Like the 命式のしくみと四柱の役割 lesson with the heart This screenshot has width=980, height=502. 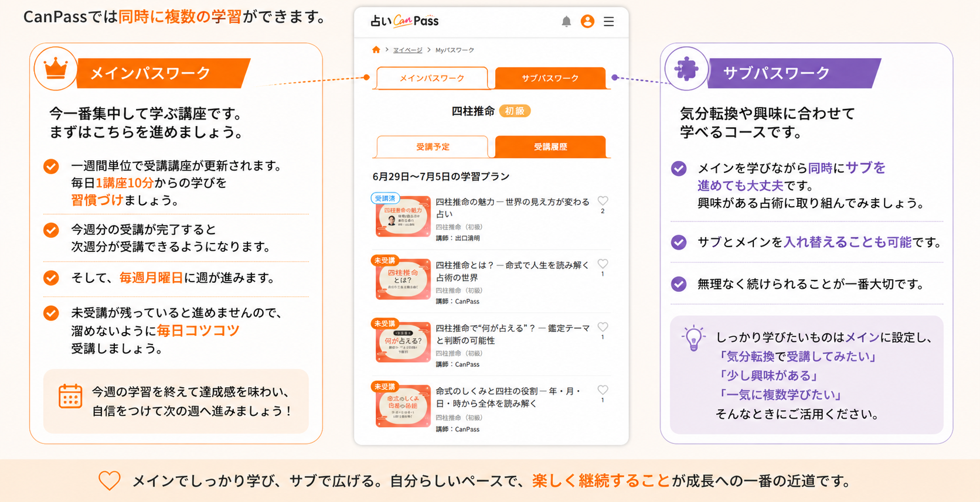603,390
